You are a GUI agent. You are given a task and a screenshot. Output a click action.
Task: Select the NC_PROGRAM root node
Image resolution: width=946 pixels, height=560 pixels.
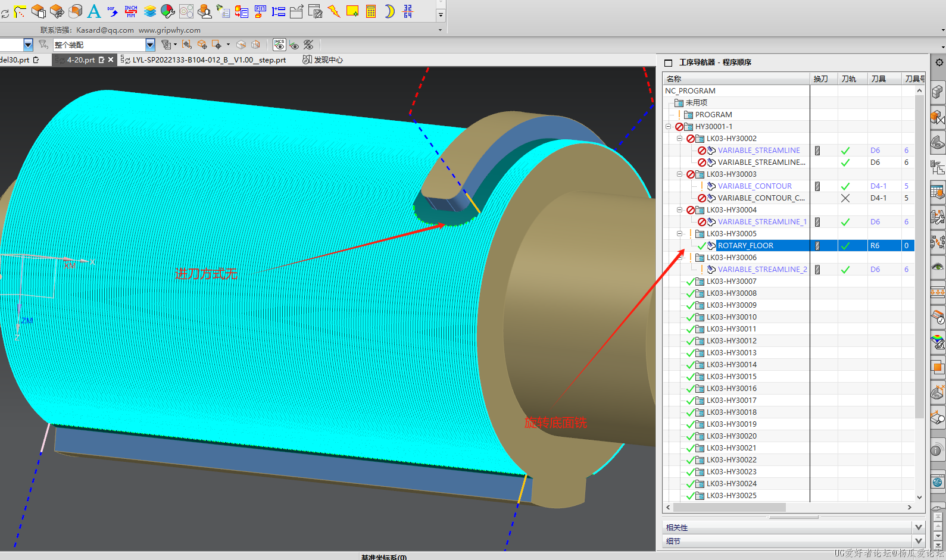tap(690, 91)
